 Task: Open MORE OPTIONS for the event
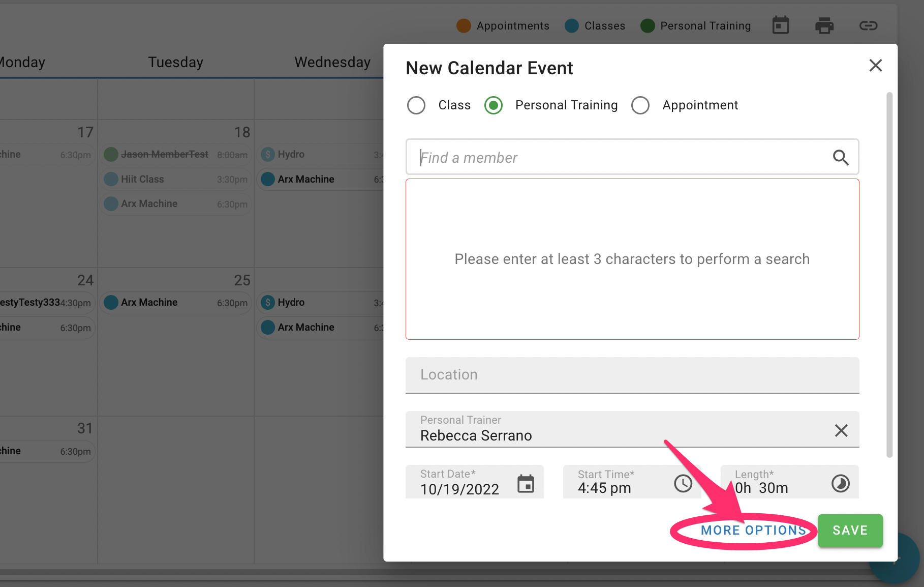click(752, 530)
